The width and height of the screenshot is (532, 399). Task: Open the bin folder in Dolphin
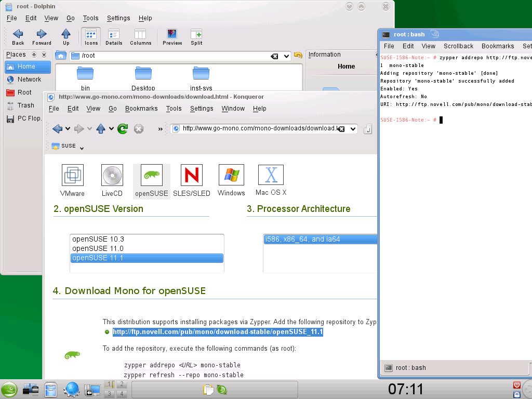(85, 79)
